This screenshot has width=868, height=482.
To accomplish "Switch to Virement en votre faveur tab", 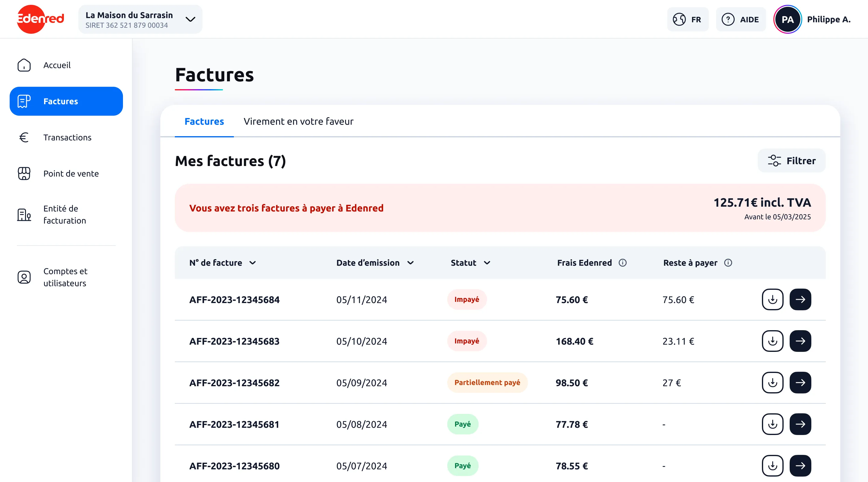I will click(298, 121).
